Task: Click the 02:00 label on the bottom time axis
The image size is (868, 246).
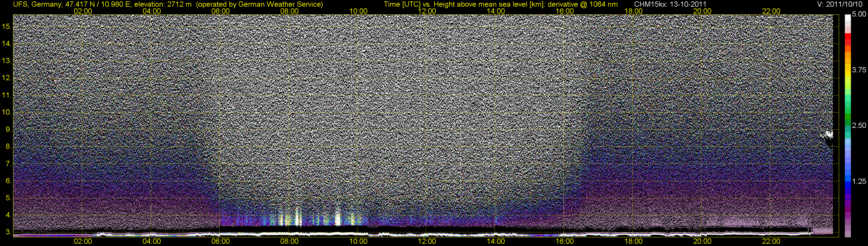Action: pyautogui.click(x=83, y=241)
